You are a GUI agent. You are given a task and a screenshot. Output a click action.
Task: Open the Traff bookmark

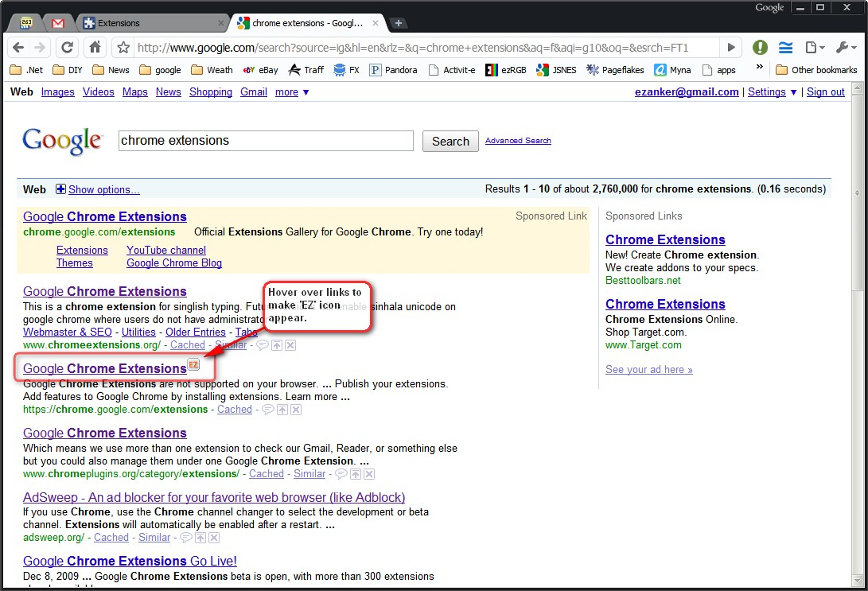tap(306, 70)
